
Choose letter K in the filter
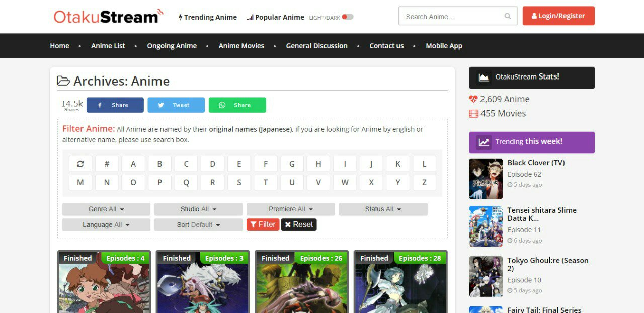click(x=398, y=164)
